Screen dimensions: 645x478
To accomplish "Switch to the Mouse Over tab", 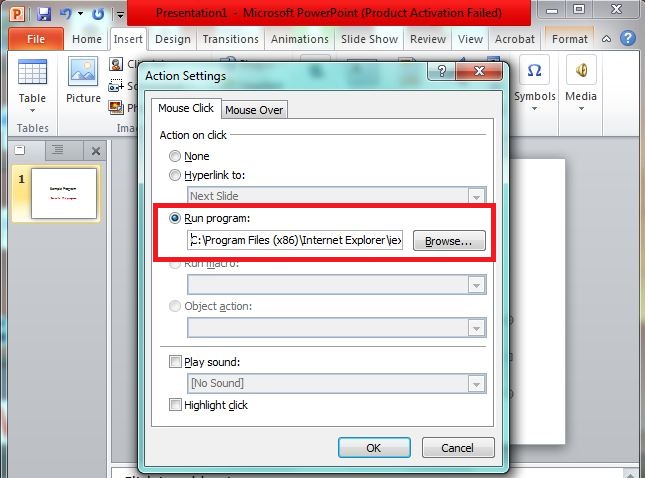I will click(x=254, y=110).
